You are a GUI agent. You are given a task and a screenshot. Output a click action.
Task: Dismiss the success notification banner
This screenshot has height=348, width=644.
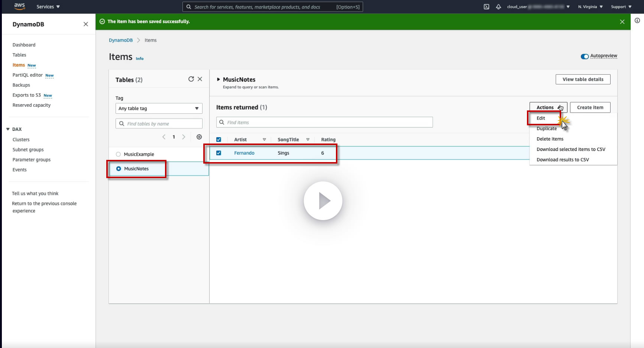point(622,22)
